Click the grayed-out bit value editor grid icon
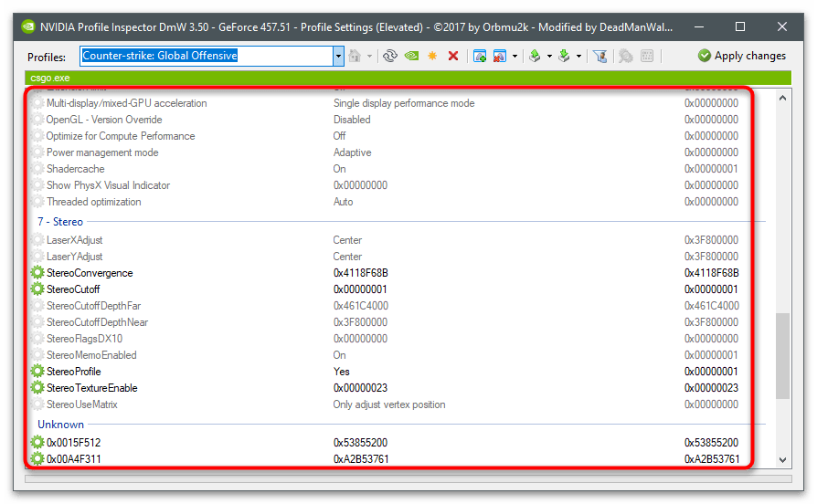 point(647,56)
